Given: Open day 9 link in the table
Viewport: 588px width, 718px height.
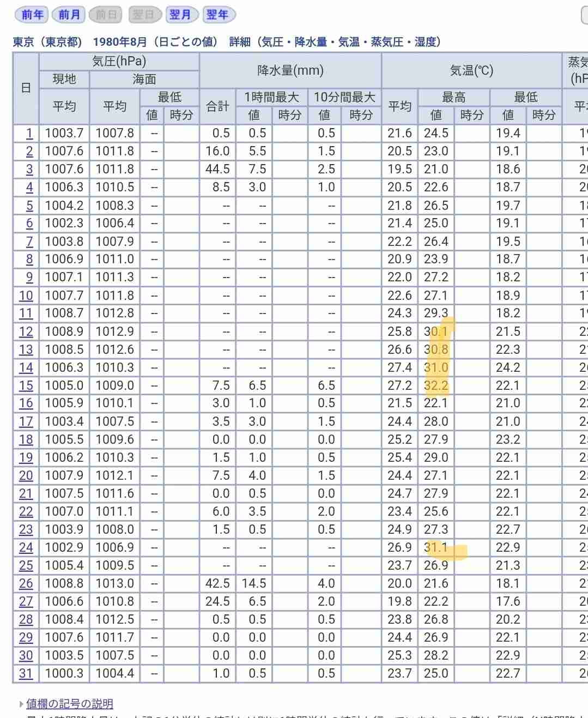Looking at the screenshot, I should click(29, 277).
